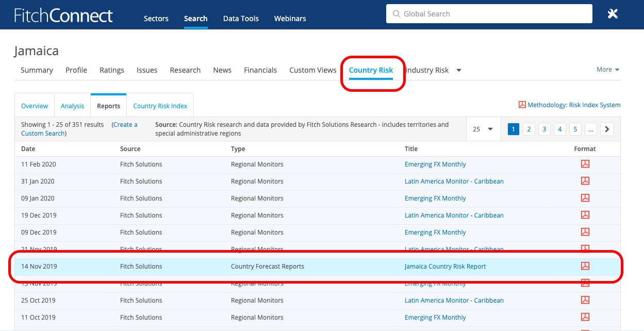Open the Data Tools menu

click(x=241, y=19)
